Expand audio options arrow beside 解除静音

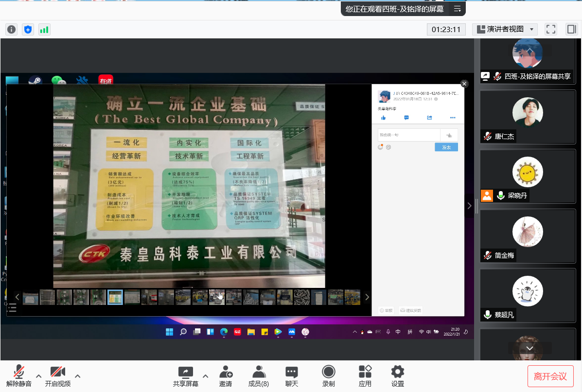[38, 376]
